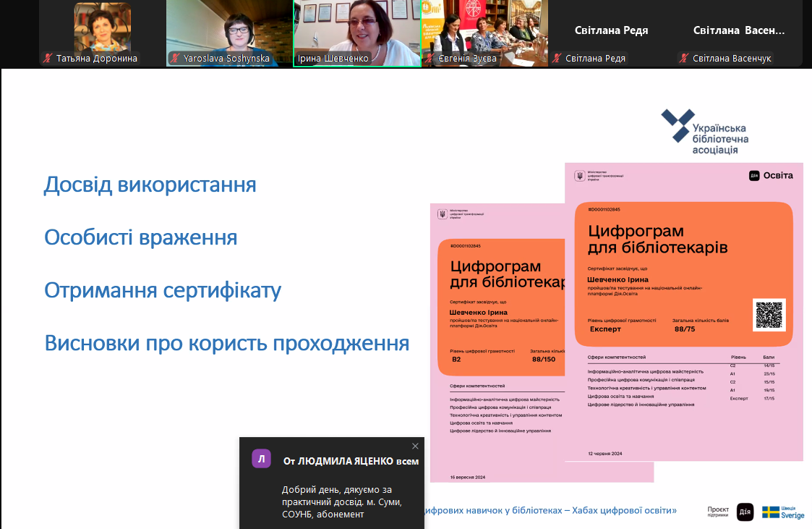Screen dimensions: 812x529
Task: Click the "Отримання сертифікату" slide text
Action: point(163,291)
